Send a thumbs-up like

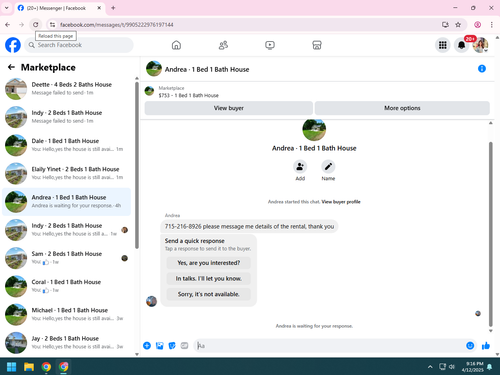(x=486, y=346)
